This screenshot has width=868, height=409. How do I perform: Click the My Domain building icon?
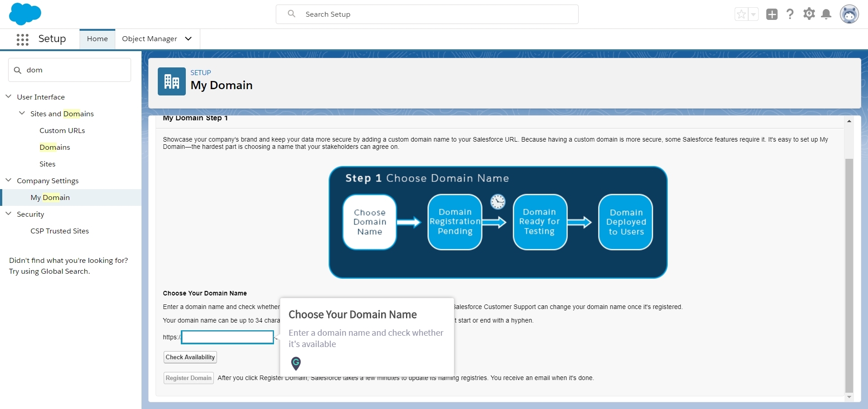(172, 81)
